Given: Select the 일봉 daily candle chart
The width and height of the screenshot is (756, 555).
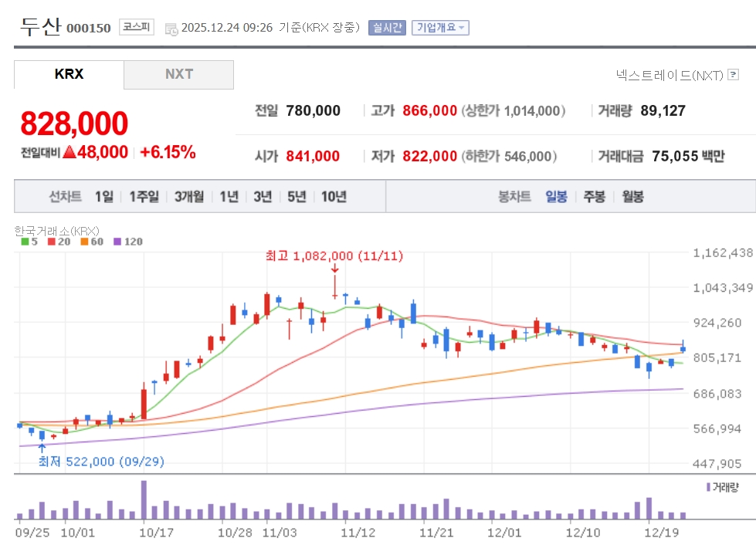Looking at the screenshot, I should click(x=556, y=197).
